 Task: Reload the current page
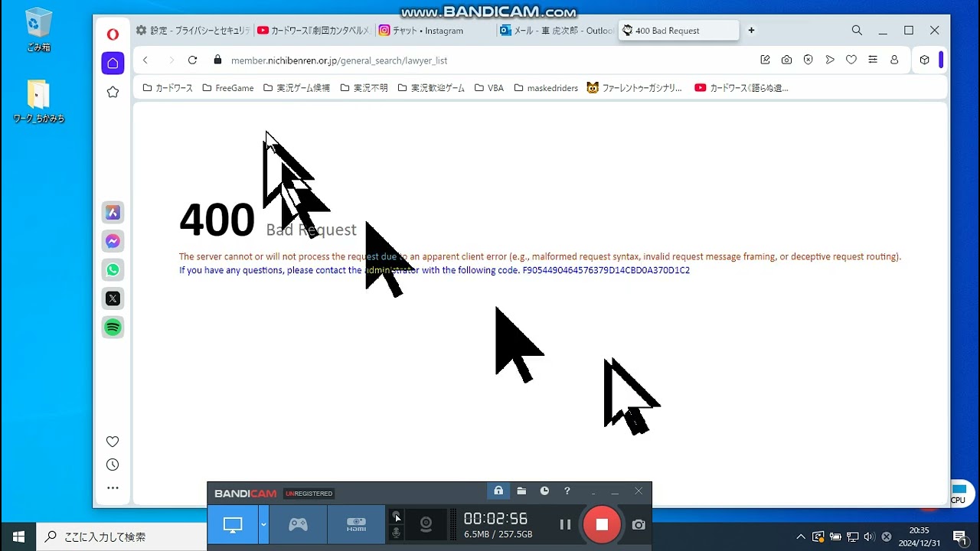coord(193,60)
